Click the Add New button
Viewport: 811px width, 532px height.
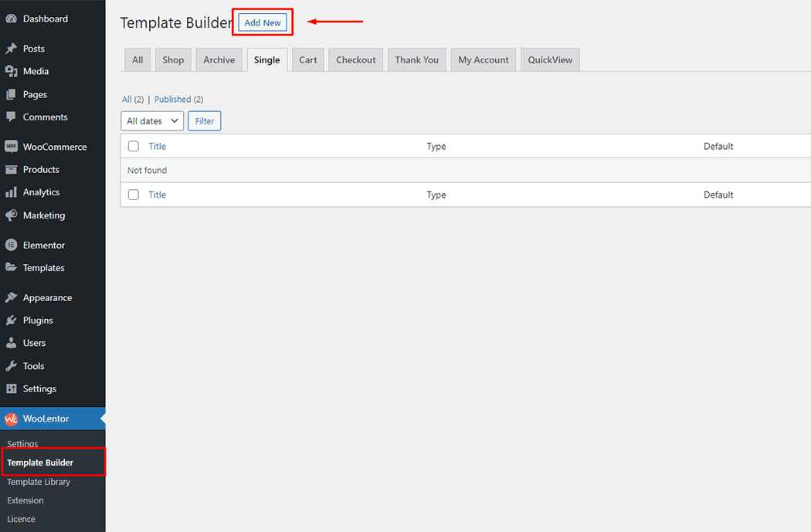point(262,22)
